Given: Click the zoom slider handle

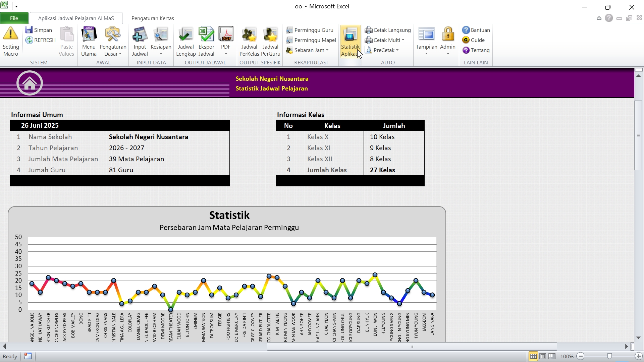Looking at the screenshot, I should coord(609,356).
